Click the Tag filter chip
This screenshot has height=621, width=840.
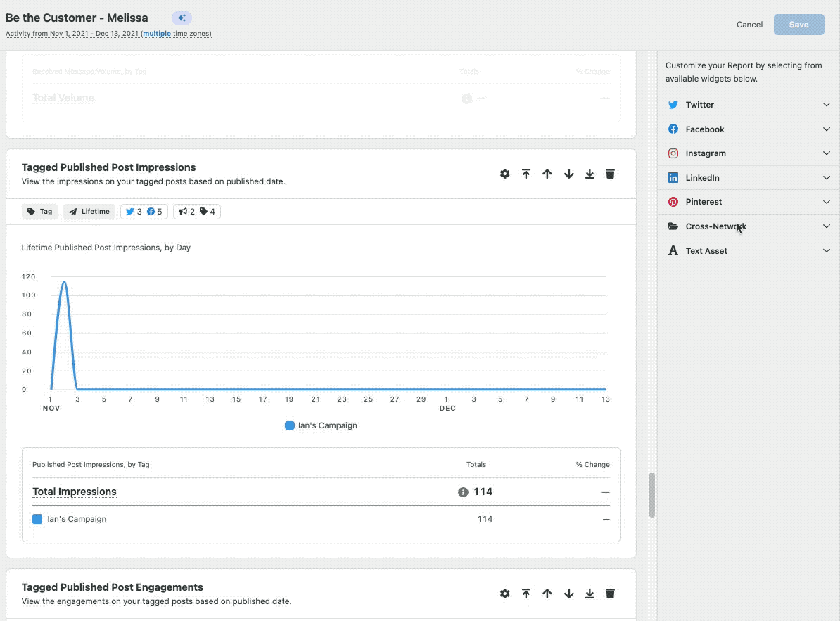coord(40,212)
